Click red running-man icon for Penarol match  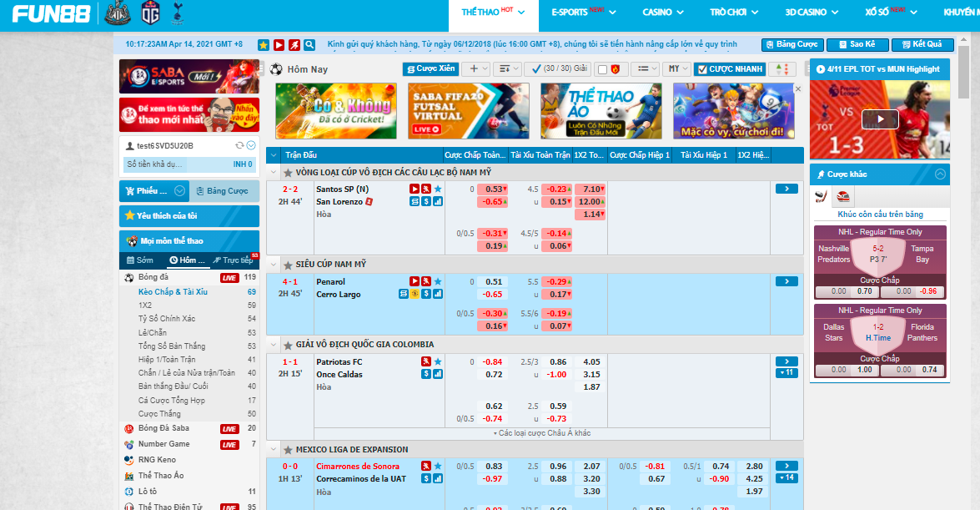pos(425,281)
